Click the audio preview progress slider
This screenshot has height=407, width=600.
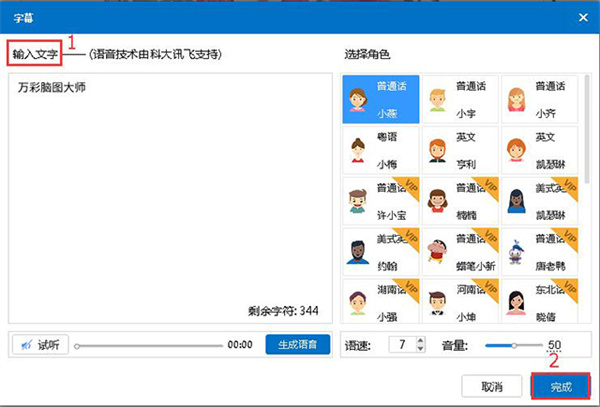[x=148, y=346]
